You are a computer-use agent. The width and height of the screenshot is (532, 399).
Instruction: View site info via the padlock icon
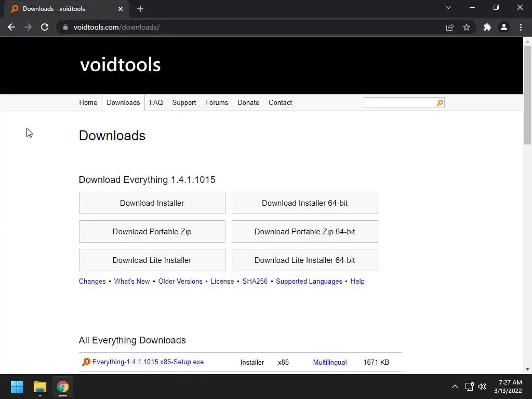coord(65,27)
